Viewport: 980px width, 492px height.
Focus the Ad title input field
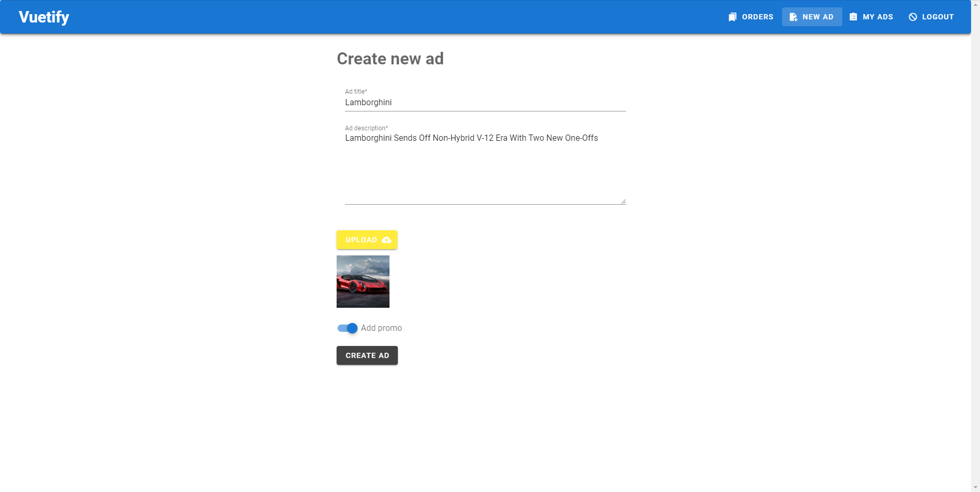click(485, 103)
